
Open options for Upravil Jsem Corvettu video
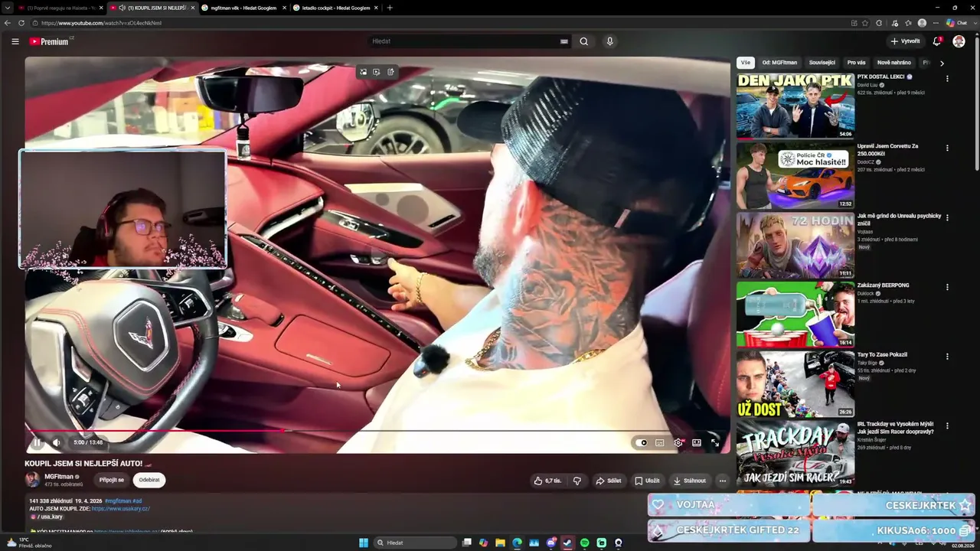coord(947,148)
